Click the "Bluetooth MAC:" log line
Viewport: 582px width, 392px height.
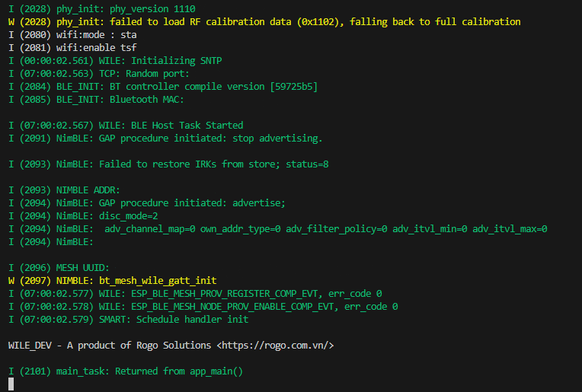[x=96, y=100]
